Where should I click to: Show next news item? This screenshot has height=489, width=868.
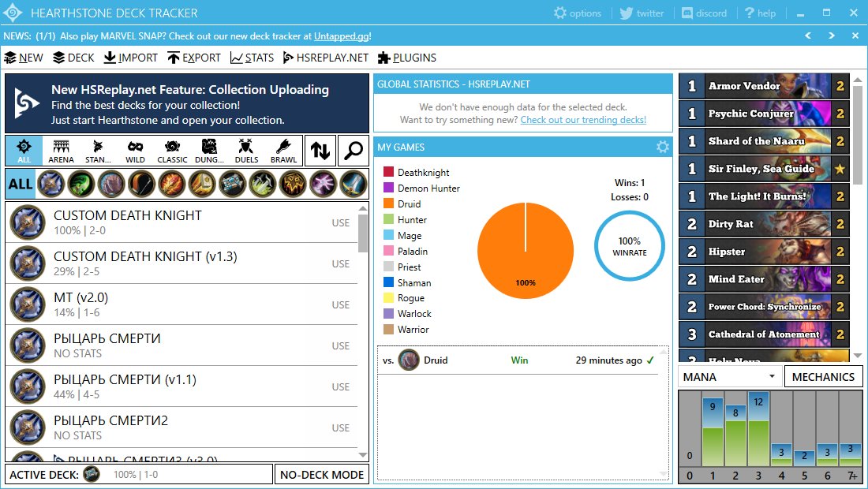[x=832, y=35]
